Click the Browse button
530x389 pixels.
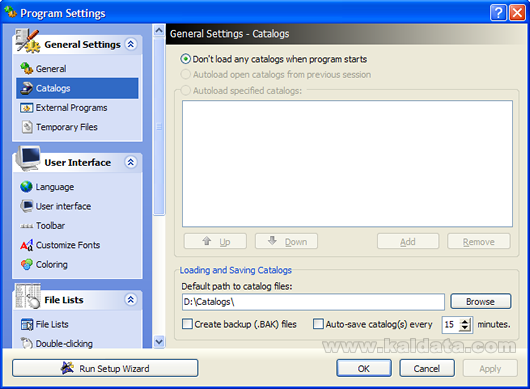(481, 301)
